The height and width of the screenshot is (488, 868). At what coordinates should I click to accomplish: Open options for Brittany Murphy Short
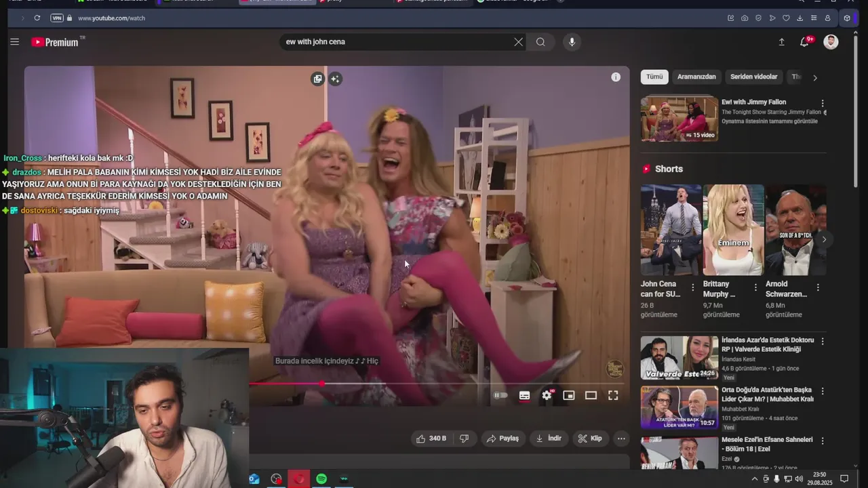click(x=755, y=287)
